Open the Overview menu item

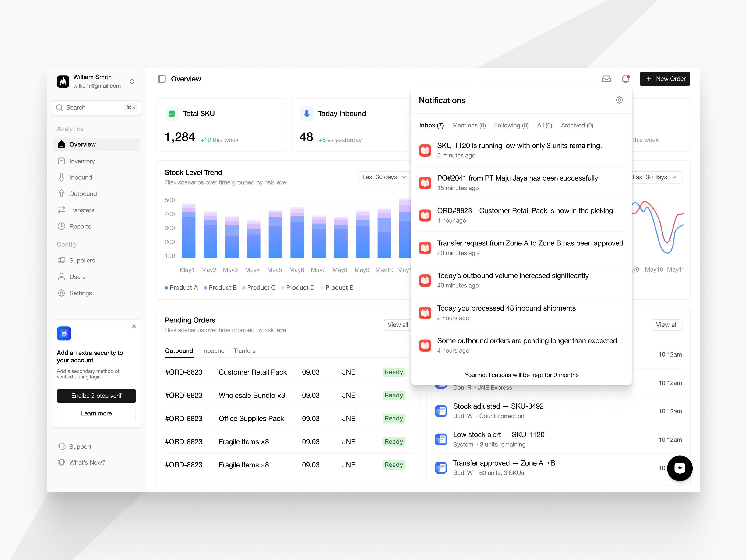point(96,144)
